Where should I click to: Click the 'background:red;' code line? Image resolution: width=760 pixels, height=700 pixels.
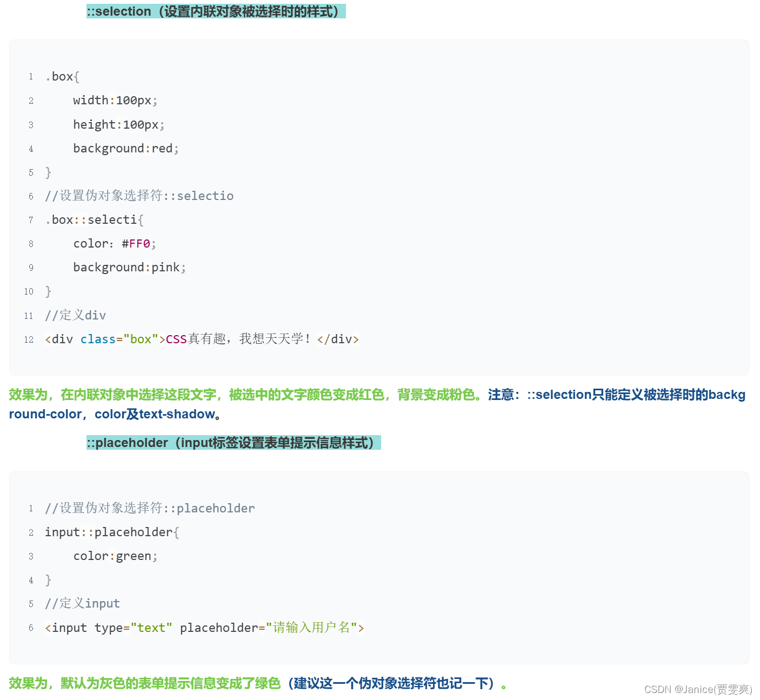126,148
